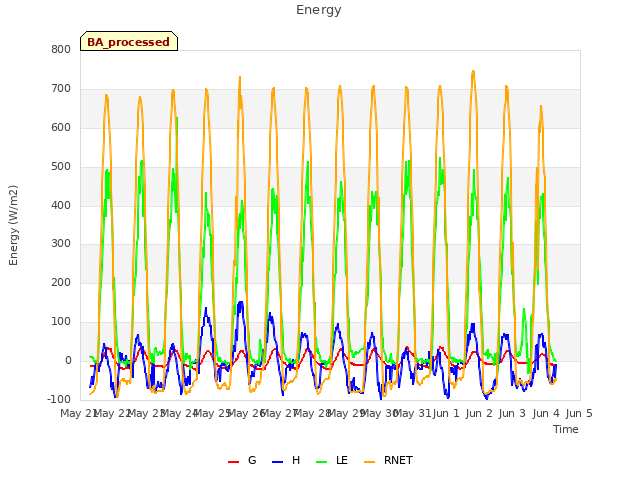Click the H legend label

point(296,460)
